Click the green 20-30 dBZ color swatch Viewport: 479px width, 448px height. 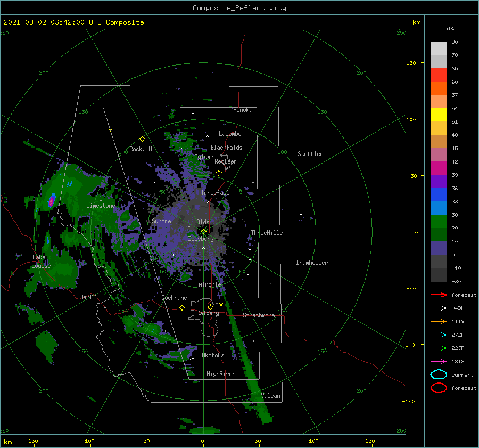click(x=439, y=222)
